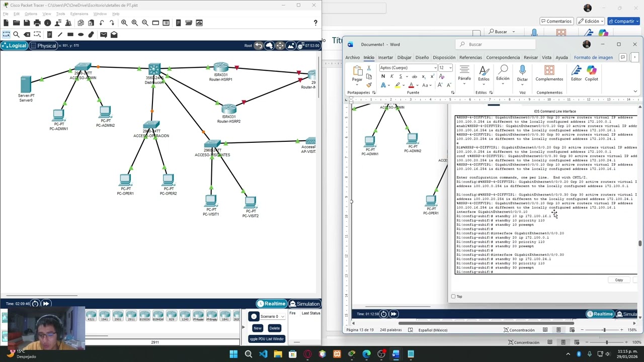This screenshot has width=644, height=362.
Task: Open the Diseño ribbon tab
Action: 422,57
